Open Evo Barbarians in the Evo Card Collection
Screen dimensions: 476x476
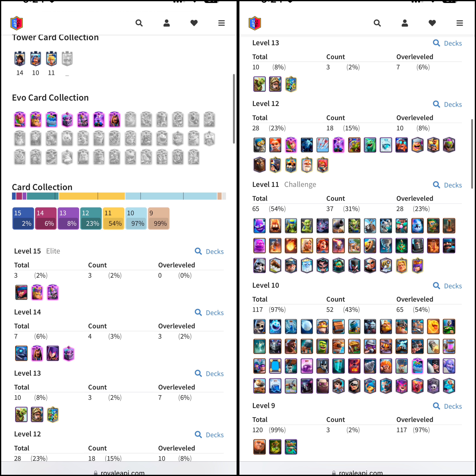point(36,119)
